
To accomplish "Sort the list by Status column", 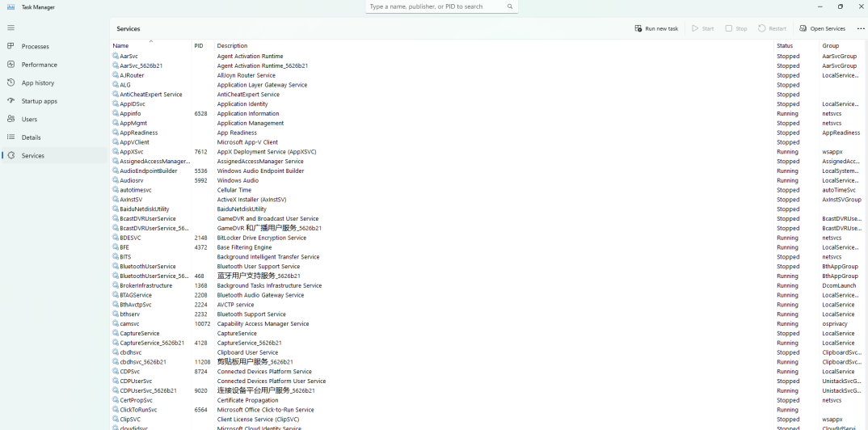I will [x=785, y=46].
